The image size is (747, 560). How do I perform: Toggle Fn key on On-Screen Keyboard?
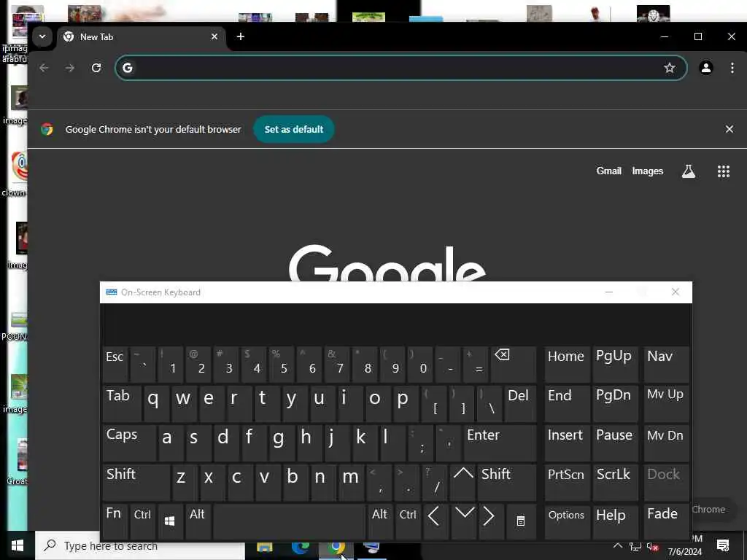pos(115,521)
